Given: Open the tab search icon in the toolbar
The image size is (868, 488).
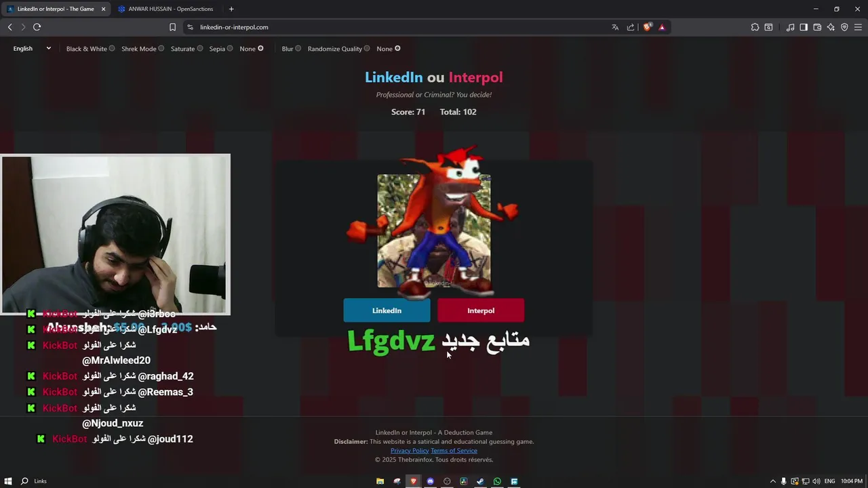Looking at the screenshot, I should (x=768, y=27).
